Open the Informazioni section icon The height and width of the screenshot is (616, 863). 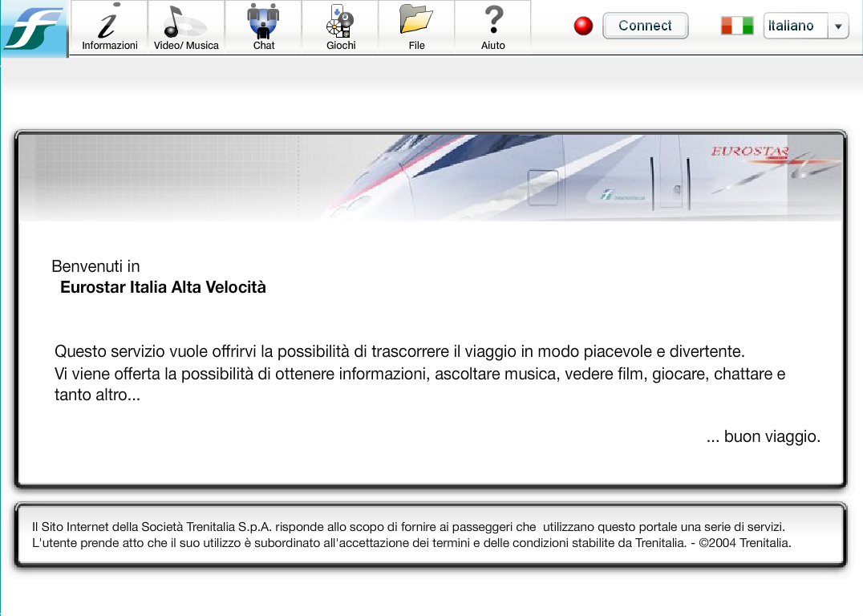coord(109,20)
